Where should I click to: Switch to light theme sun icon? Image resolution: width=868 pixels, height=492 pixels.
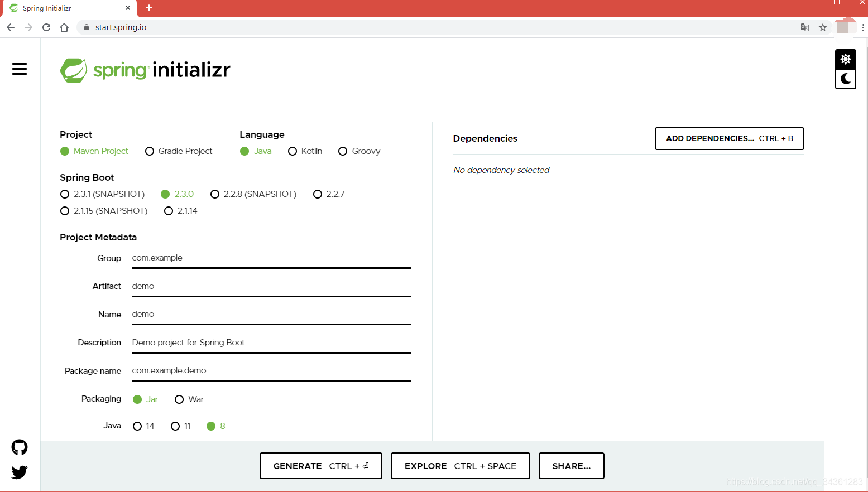[846, 59]
